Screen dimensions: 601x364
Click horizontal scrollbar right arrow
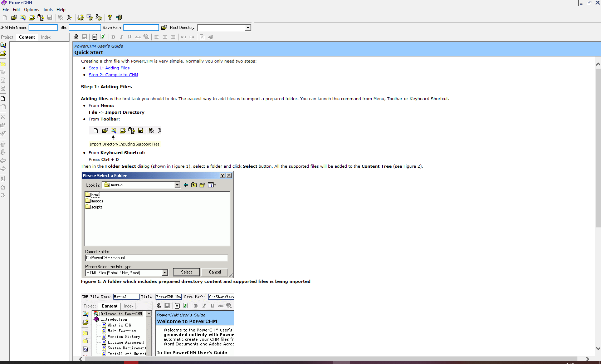(587, 359)
